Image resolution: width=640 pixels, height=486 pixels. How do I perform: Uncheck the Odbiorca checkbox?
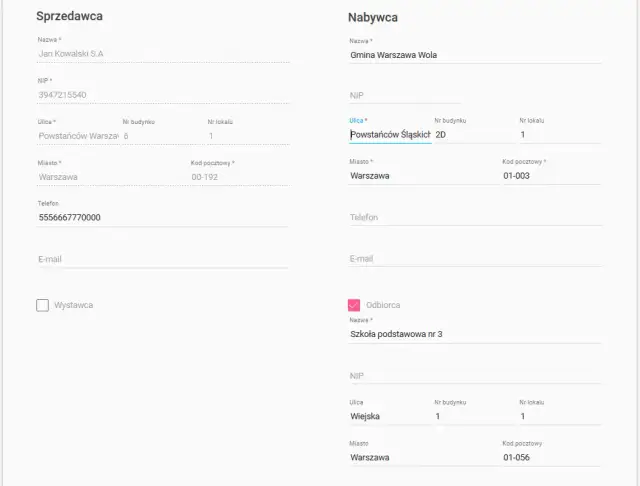354,305
